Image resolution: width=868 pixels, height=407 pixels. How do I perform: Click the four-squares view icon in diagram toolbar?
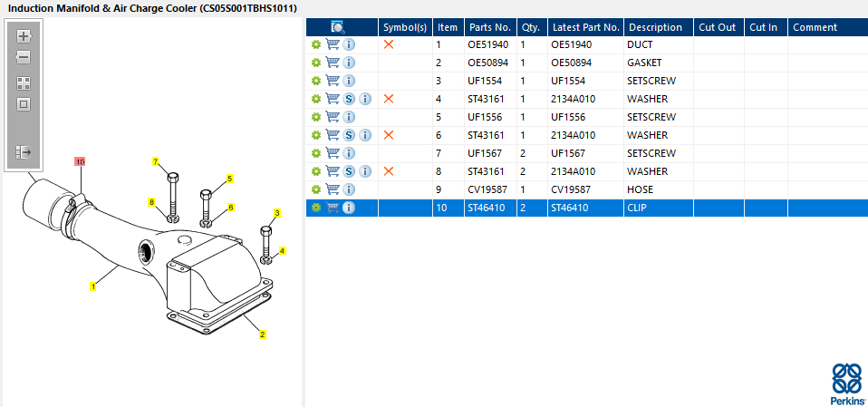pyautogui.click(x=24, y=83)
